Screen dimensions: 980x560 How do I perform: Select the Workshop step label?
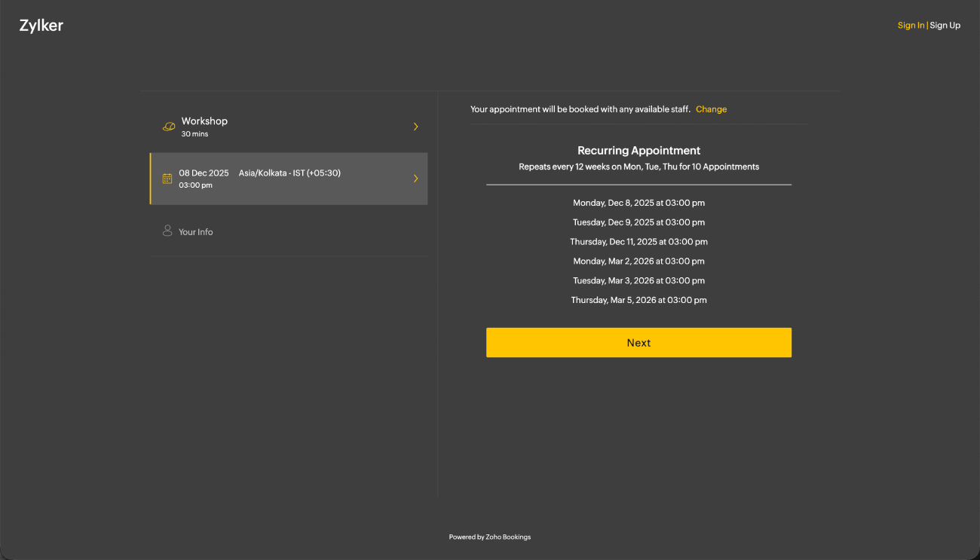204,121
